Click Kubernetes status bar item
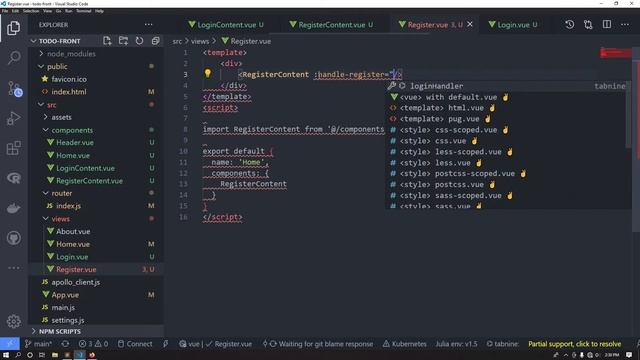Screen dimensions: 640x360 (x=404, y=344)
